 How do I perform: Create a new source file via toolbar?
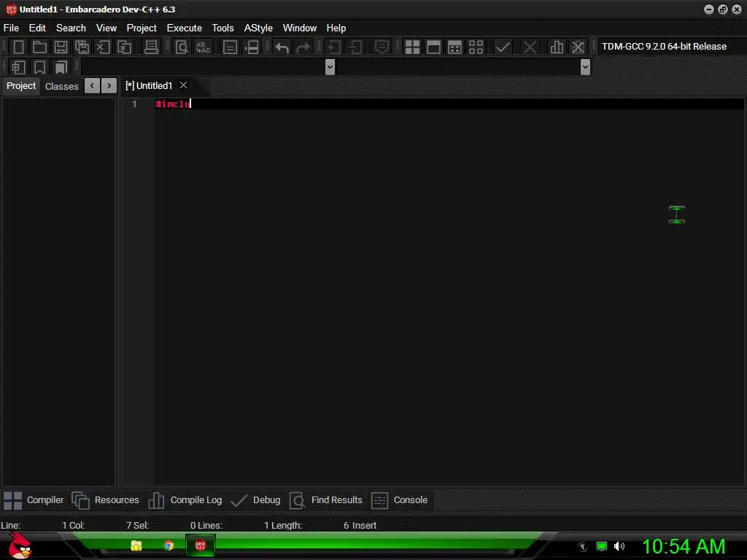pyautogui.click(x=18, y=47)
